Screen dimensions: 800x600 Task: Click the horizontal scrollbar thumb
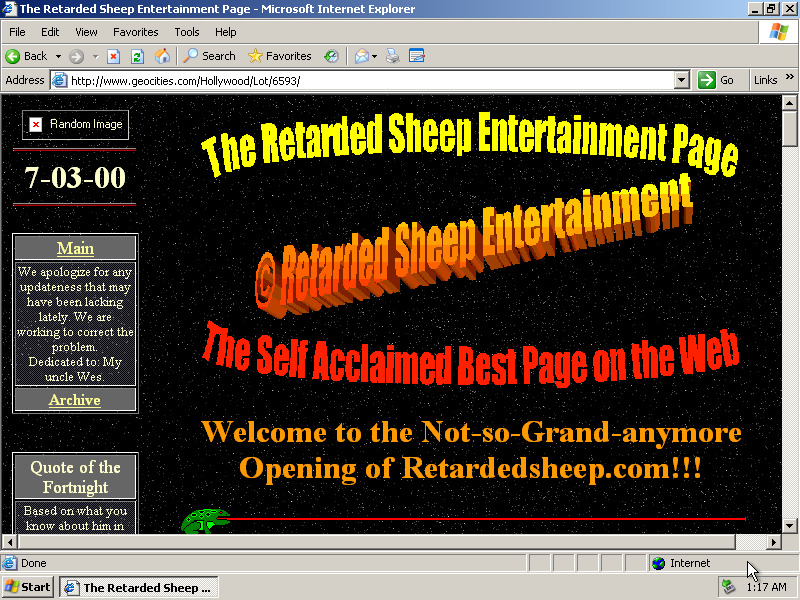377,542
